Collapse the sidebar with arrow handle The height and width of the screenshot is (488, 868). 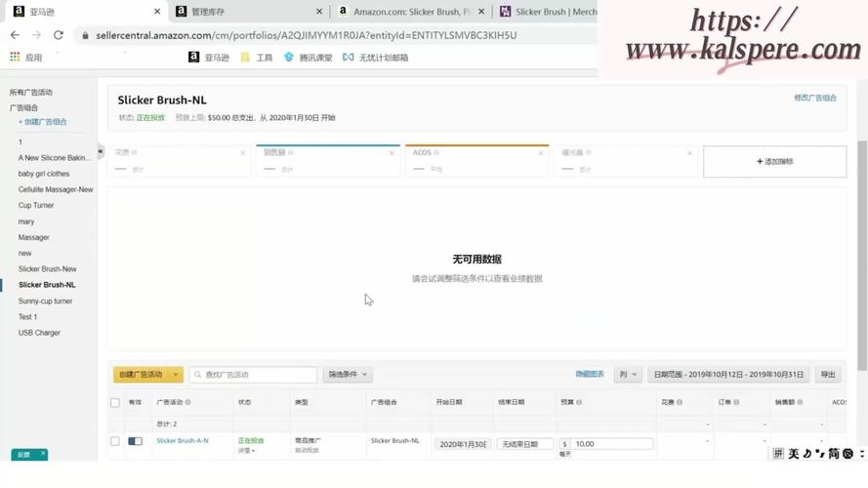click(x=101, y=151)
